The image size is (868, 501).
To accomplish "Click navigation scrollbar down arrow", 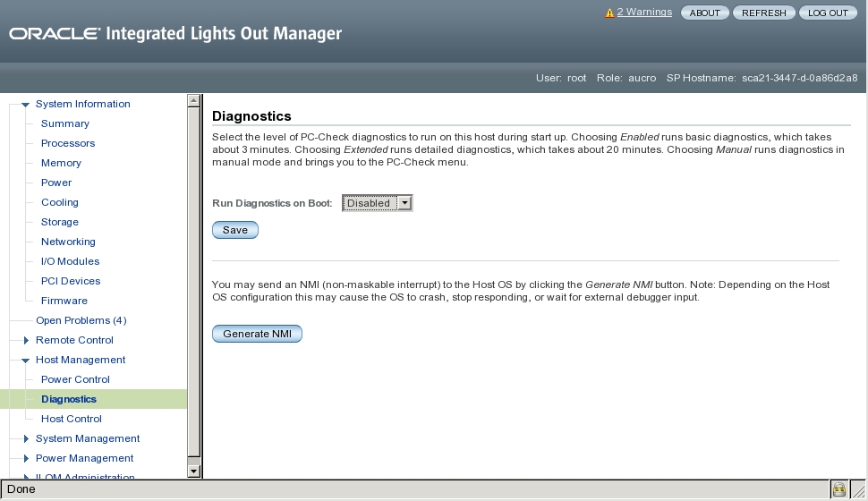I will point(193,471).
